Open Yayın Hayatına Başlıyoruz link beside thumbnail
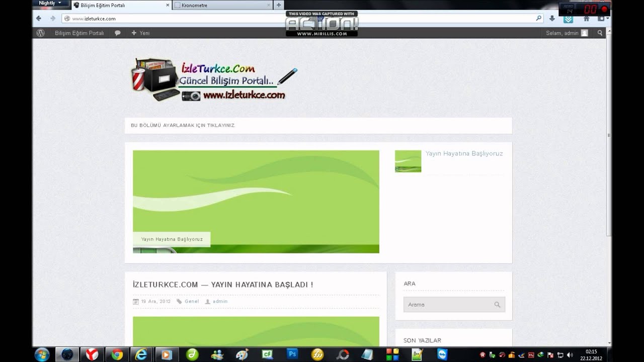The width and height of the screenshot is (644, 362). [x=464, y=153]
